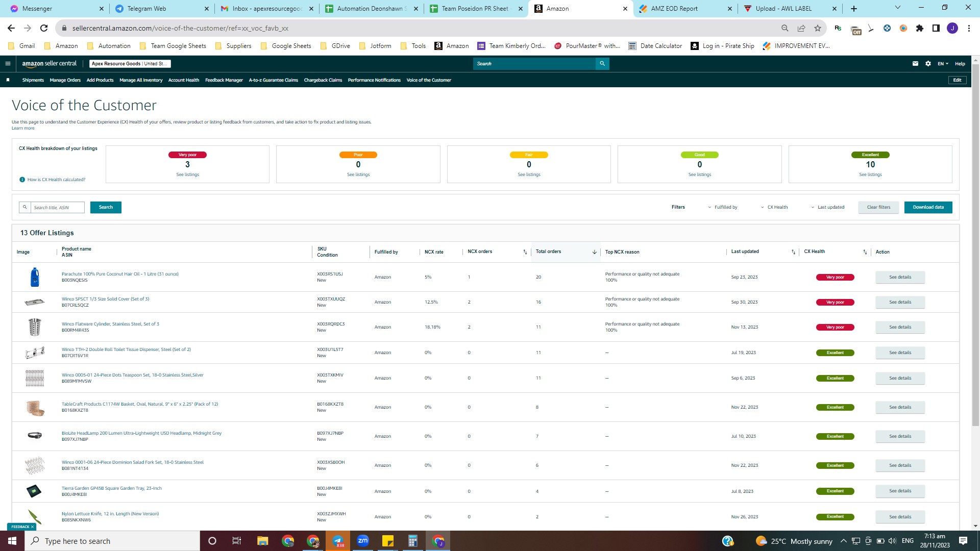Click the share page icon in address bar
The height and width of the screenshot is (551, 980).
click(801, 28)
